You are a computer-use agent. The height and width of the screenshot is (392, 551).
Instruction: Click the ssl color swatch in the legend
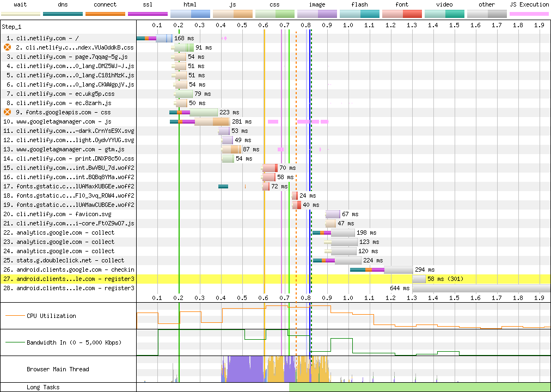pyautogui.click(x=148, y=14)
